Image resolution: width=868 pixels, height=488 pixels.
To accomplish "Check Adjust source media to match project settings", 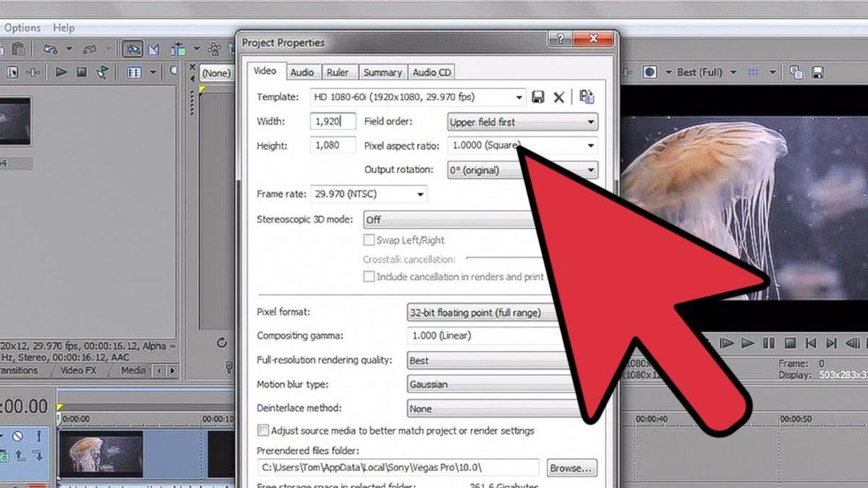I will (x=262, y=430).
